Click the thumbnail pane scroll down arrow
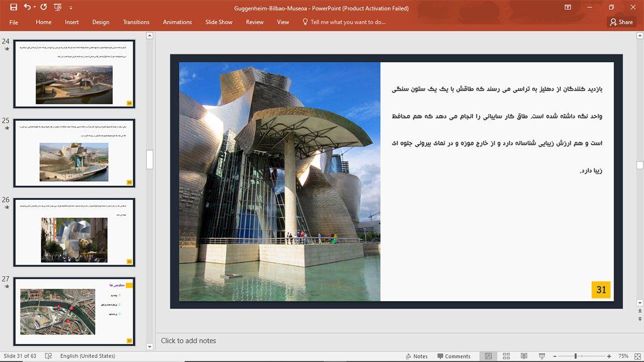Viewport: 644px width, 362px height. click(150, 346)
